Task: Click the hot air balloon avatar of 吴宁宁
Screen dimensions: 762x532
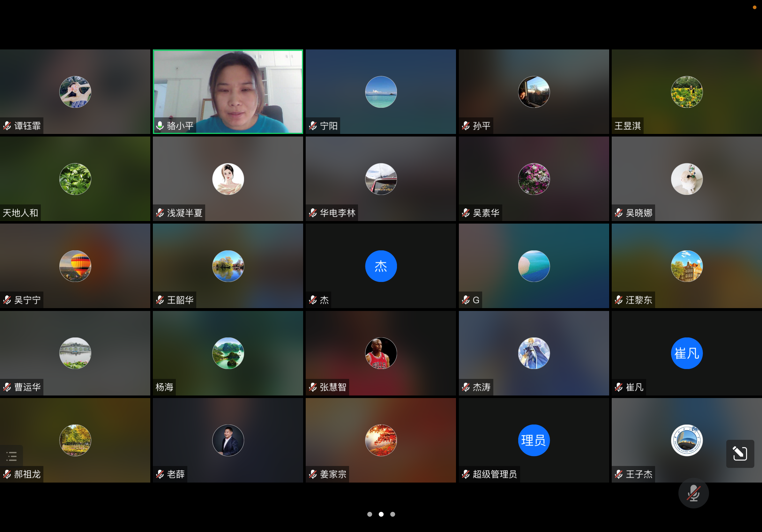Action: 75,266
